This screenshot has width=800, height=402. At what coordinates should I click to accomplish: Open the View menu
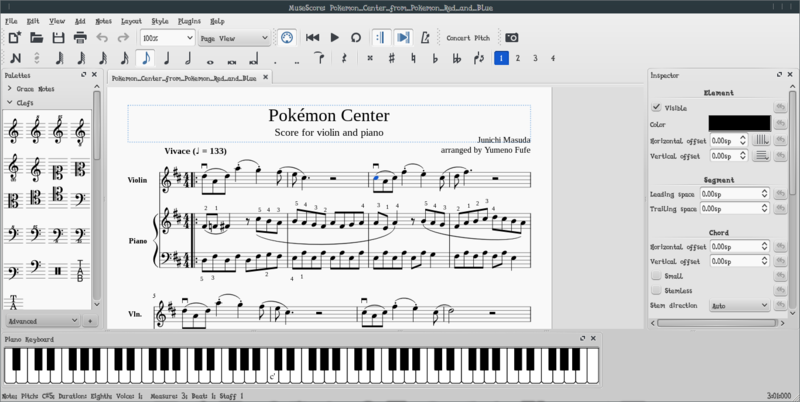point(57,21)
